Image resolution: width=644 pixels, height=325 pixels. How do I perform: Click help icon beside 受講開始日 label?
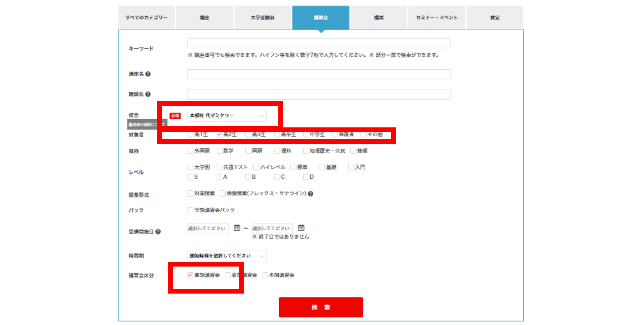(158, 232)
